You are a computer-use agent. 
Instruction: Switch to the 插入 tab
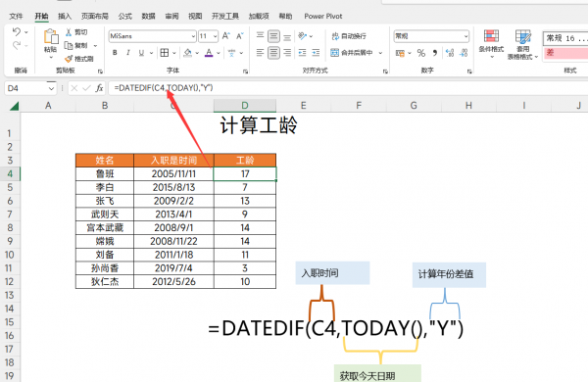(x=65, y=16)
